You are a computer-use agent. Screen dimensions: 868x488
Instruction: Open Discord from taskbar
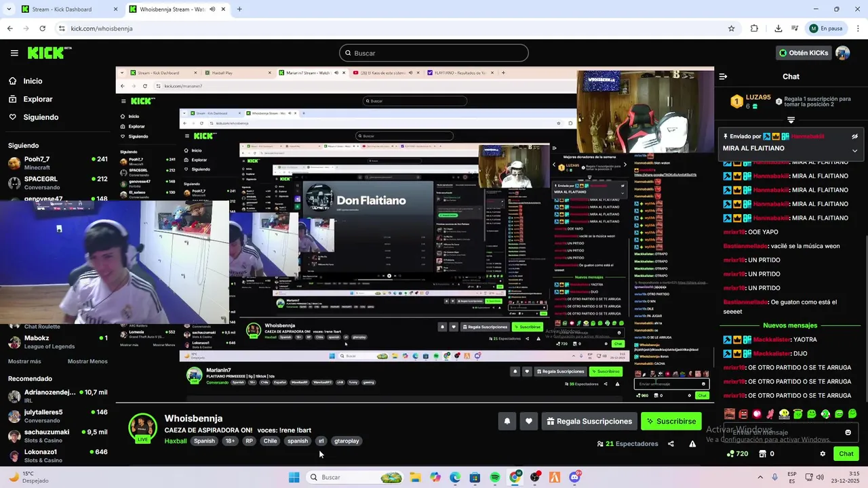[575, 477]
